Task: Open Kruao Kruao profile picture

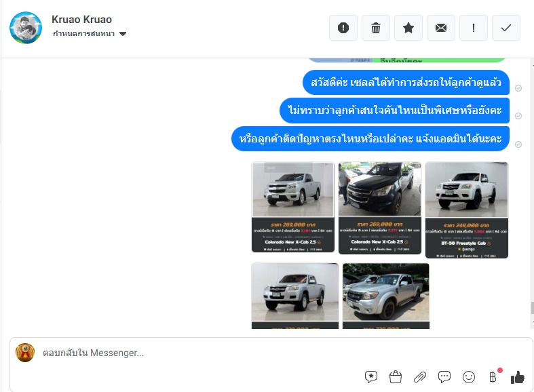Action: [26, 28]
